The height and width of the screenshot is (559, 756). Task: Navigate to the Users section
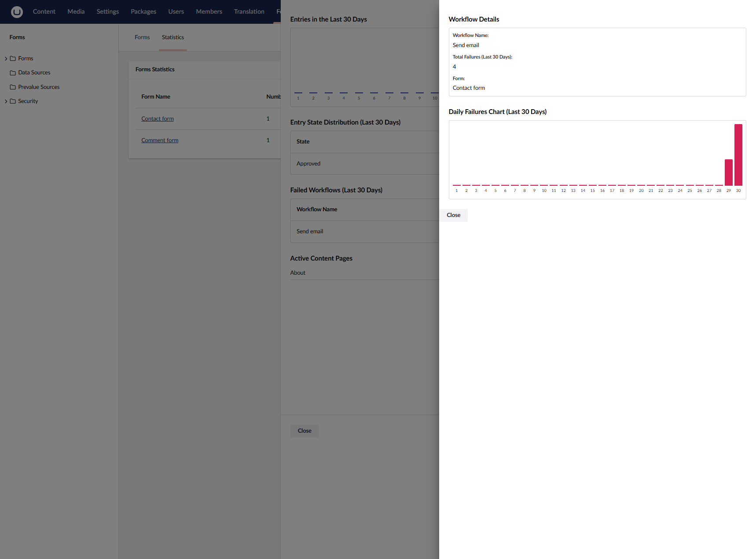(176, 11)
